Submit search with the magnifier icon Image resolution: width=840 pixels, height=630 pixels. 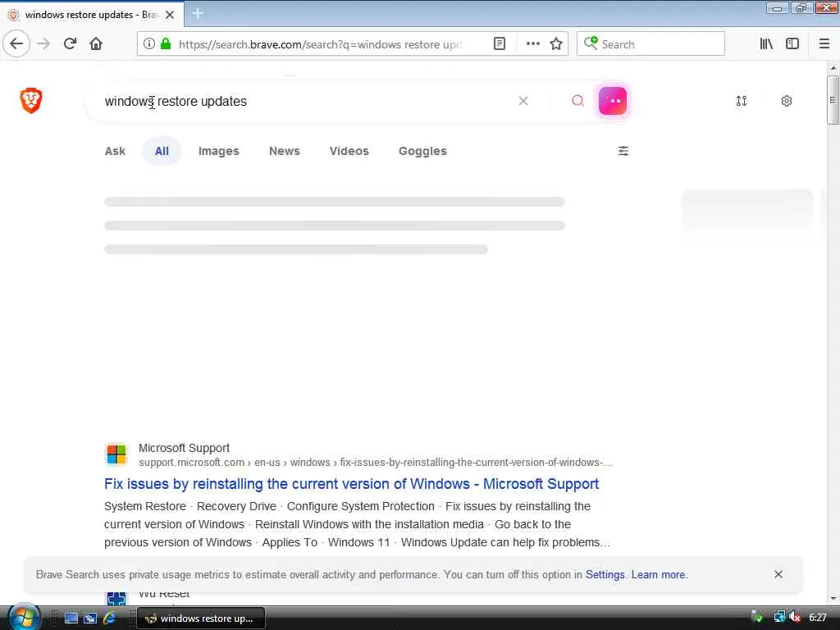pos(577,101)
